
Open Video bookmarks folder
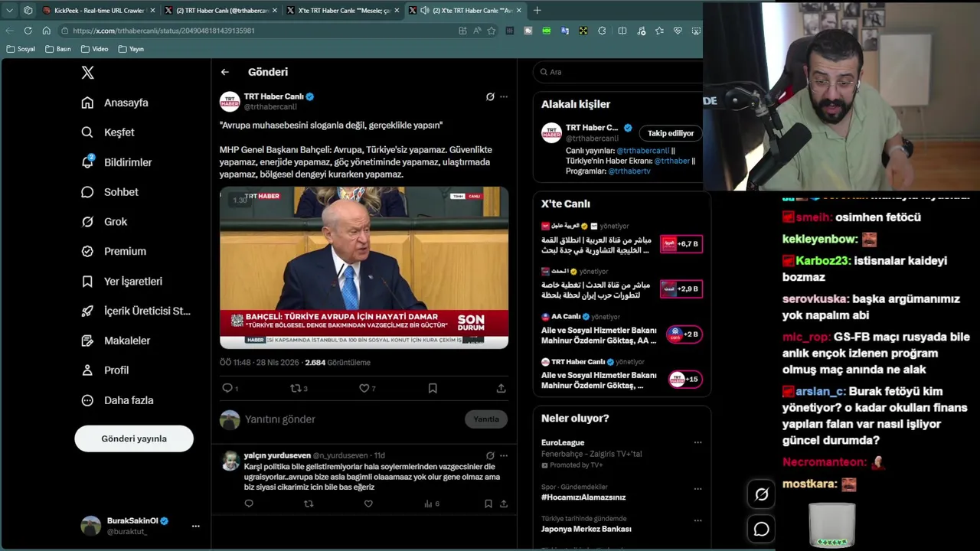click(x=95, y=49)
